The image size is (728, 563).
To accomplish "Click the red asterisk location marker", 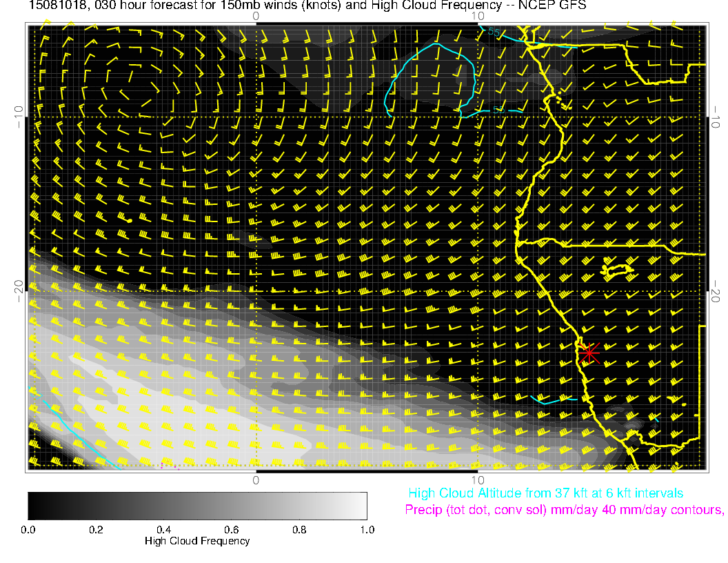I will pos(589,353).
